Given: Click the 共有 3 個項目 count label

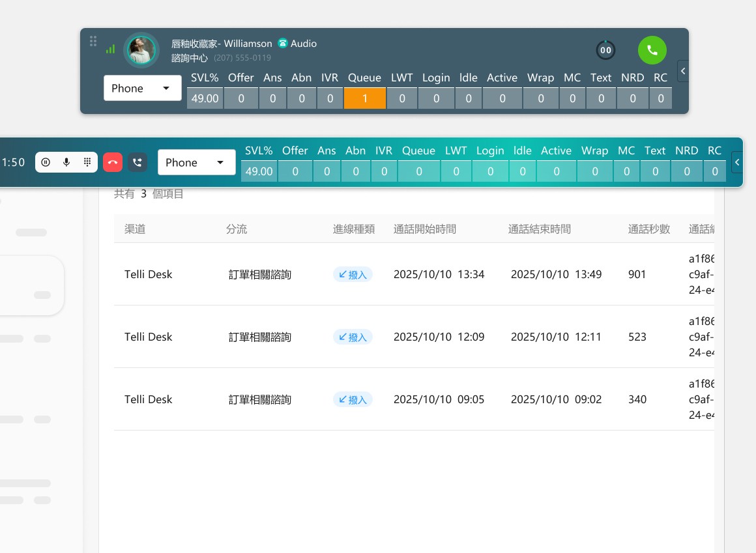Looking at the screenshot, I should pyautogui.click(x=149, y=193).
